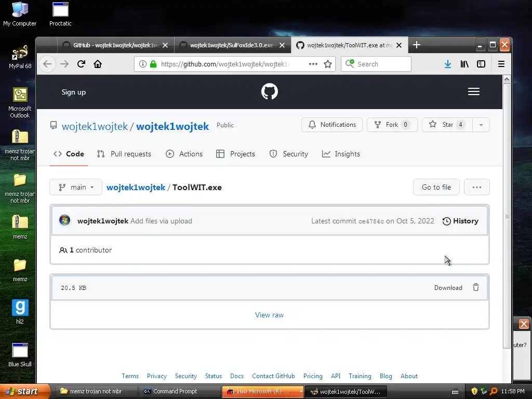Open memz trojan not mbr taskbar window
The image size is (532, 399).
(x=96, y=391)
